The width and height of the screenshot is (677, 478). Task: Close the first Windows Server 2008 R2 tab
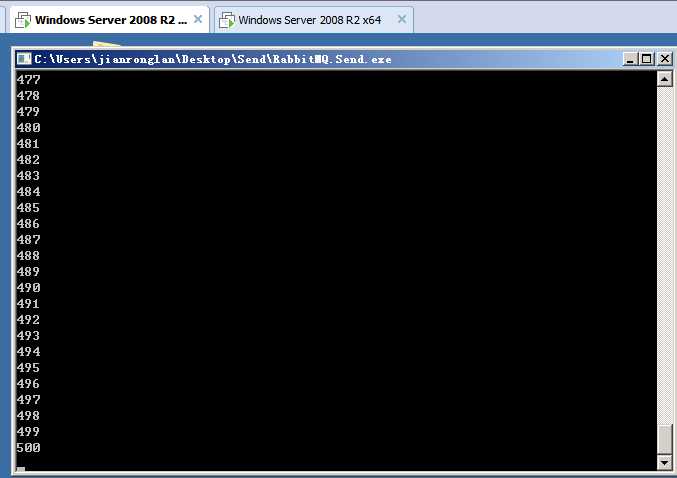198,19
